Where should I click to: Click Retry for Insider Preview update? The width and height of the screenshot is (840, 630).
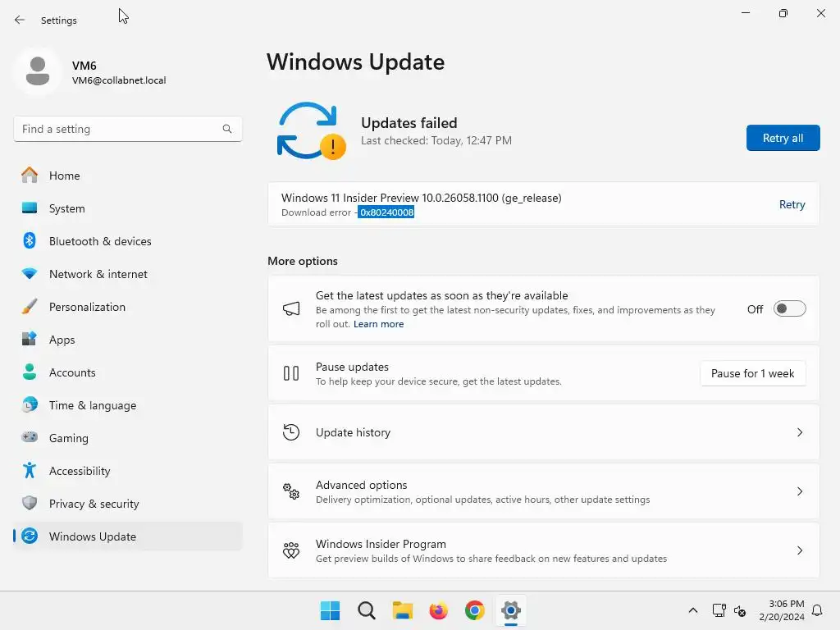coord(792,204)
